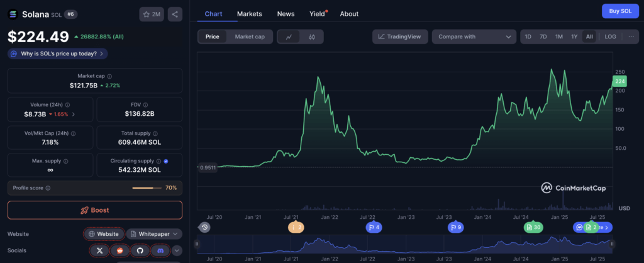Screen dimensions: 644x263
Task: Click the 609.46M SOL total supply value
Action: pos(140,142)
